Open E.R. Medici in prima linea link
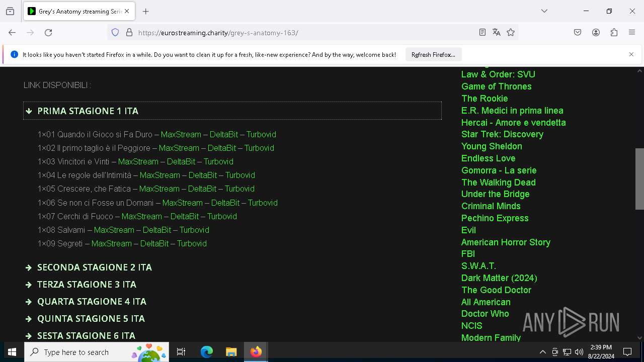Image resolution: width=644 pixels, height=362 pixels. pyautogui.click(x=512, y=111)
